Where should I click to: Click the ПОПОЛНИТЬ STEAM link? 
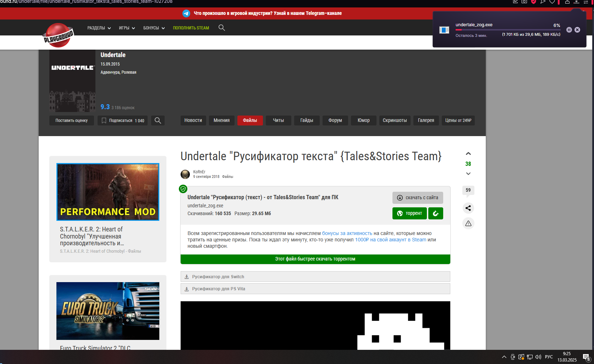[191, 28]
